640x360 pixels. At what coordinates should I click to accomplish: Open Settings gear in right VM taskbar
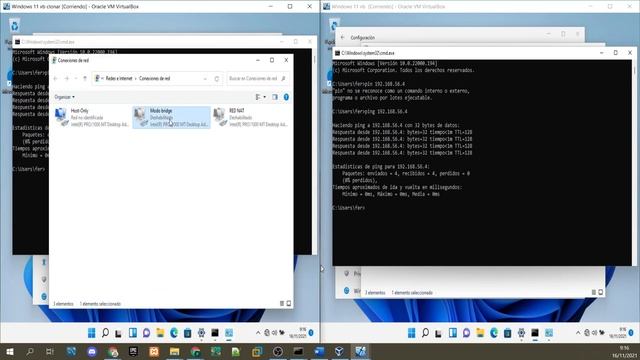(521, 333)
